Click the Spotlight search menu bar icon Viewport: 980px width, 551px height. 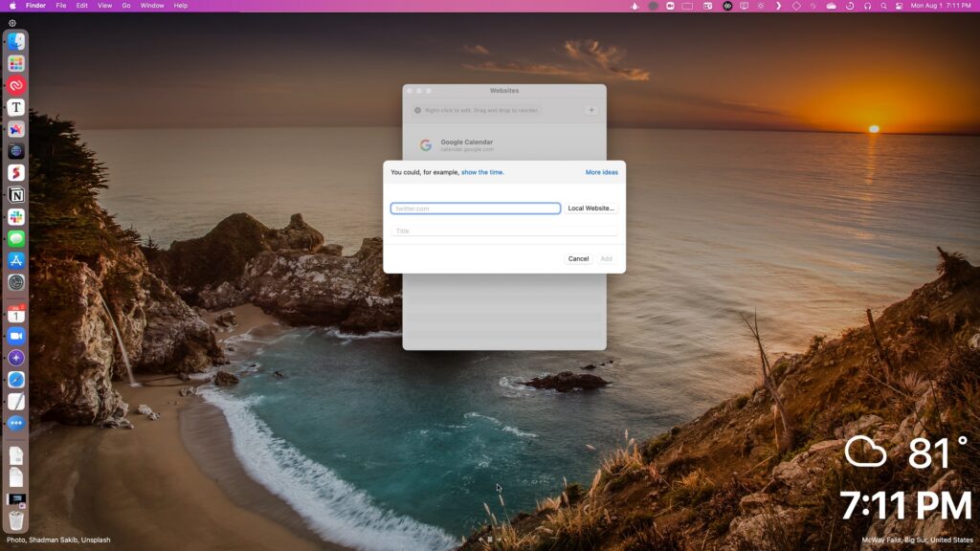[882, 6]
